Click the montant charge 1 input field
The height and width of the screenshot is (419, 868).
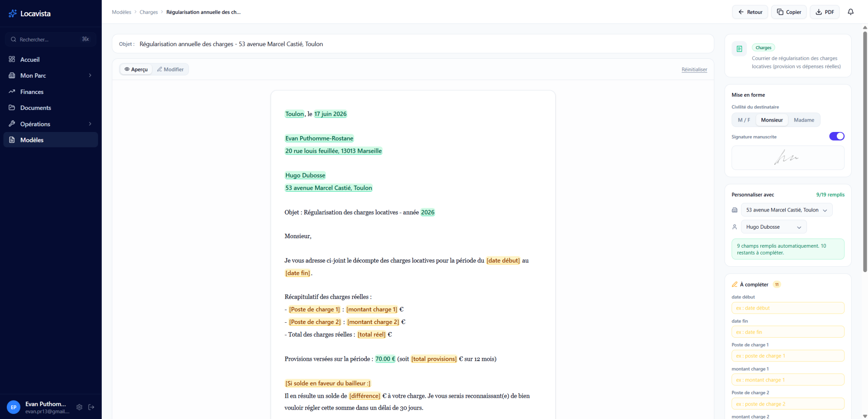tap(788, 380)
